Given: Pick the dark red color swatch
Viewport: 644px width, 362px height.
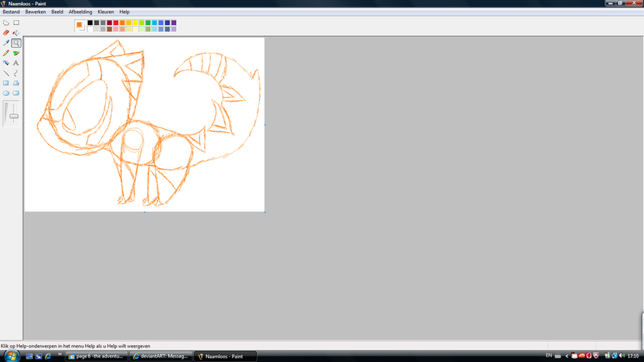Looking at the screenshot, I should tap(109, 23).
